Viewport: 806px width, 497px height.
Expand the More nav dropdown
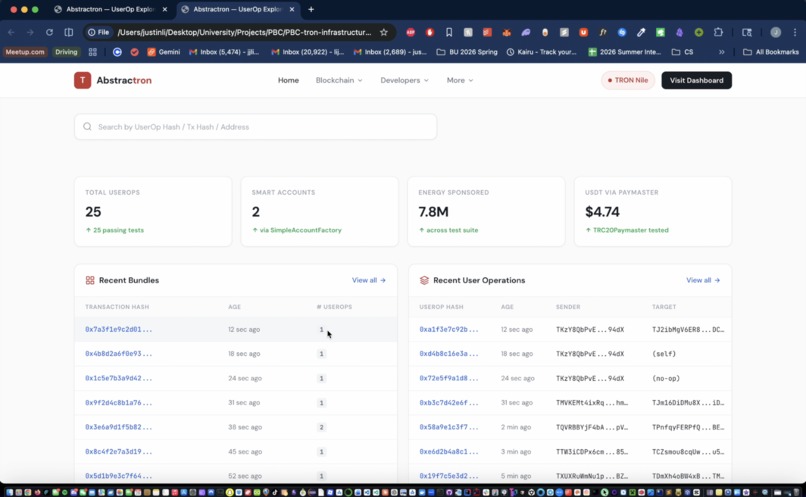tap(460, 80)
